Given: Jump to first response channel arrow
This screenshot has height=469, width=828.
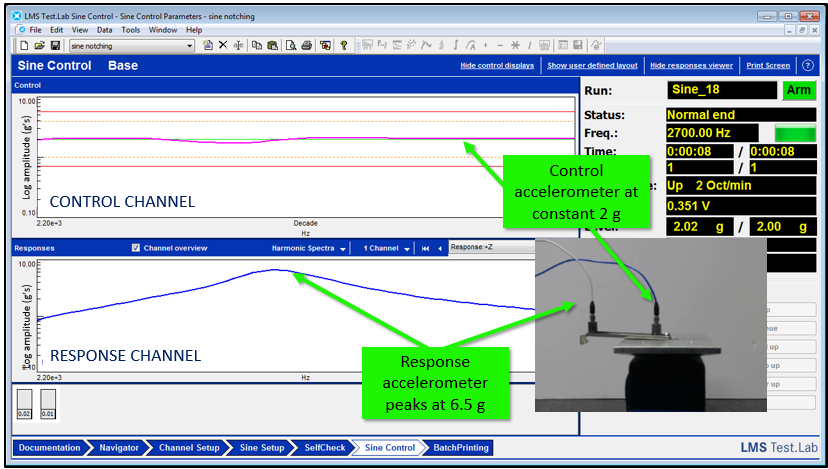Looking at the screenshot, I should point(425,248).
